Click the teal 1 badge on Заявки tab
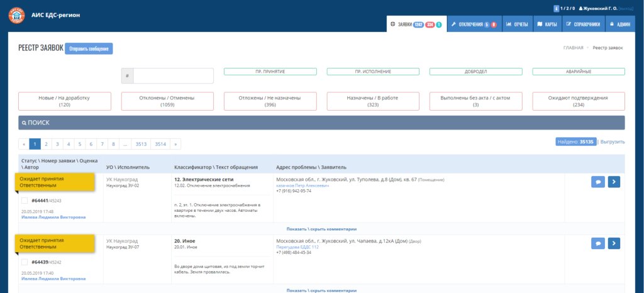 coord(438,25)
